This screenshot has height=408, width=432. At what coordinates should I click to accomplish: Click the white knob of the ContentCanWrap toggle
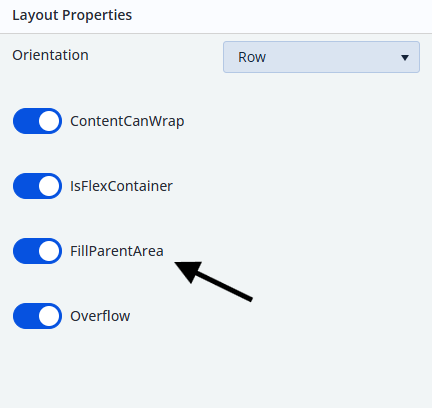[x=49, y=121]
